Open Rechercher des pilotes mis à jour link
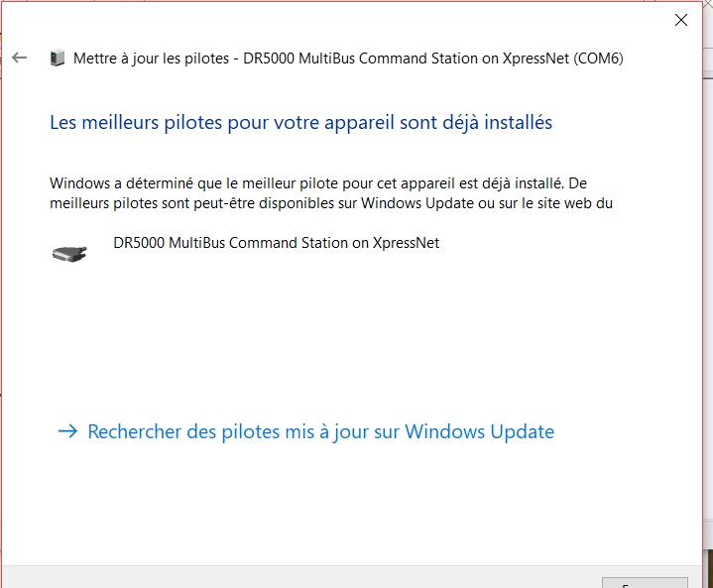This screenshot has height=588, width=713. (x=320, y=431)
